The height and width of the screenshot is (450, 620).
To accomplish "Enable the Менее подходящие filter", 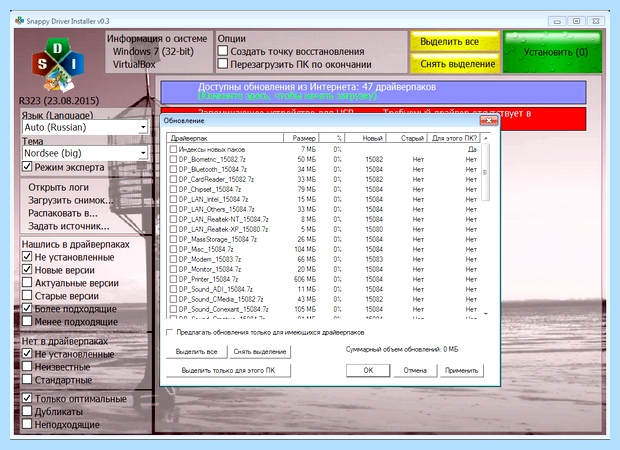I will click(27, 321).
